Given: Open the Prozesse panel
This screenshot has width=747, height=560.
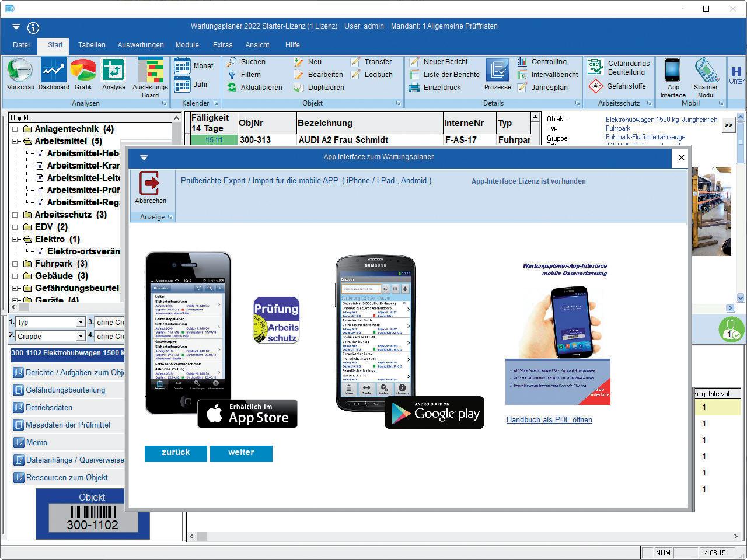Looking at the screenshot, I should pos(497,75).
